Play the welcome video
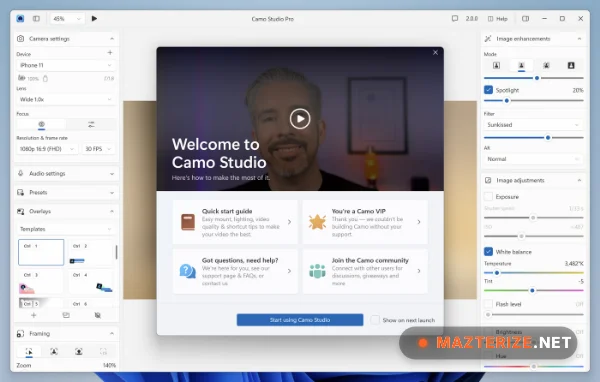This screenshot has width=600, height=382. 300,119
